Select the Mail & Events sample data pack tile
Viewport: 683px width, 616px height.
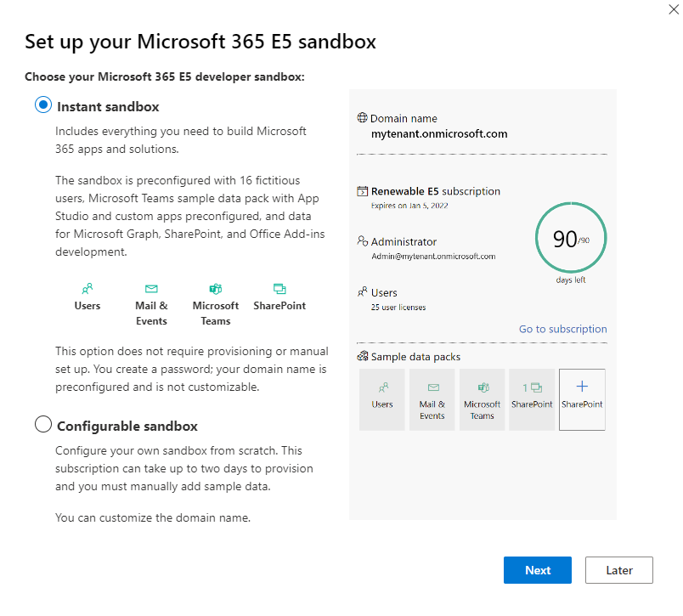point(432,399)
